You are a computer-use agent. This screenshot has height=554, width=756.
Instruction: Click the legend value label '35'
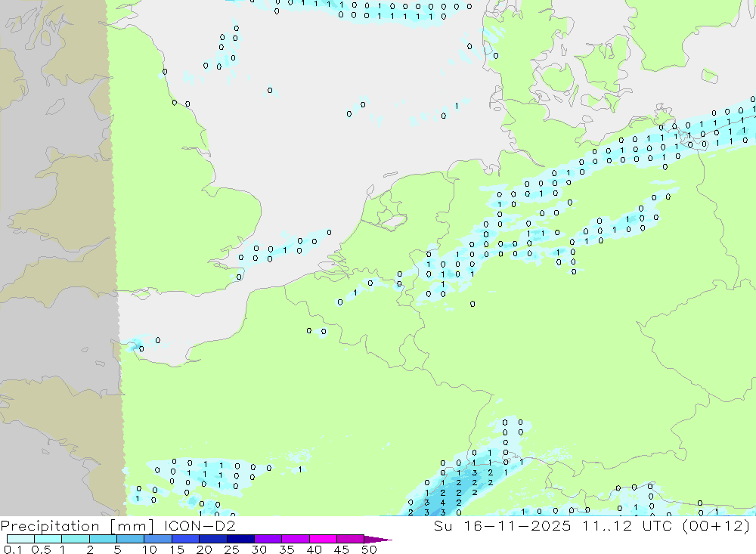287,549
